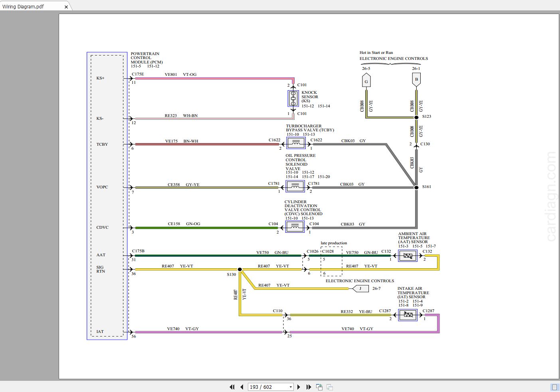Click the S161 splice node
Screen dimensions: 560x392
tap(416, 187)
